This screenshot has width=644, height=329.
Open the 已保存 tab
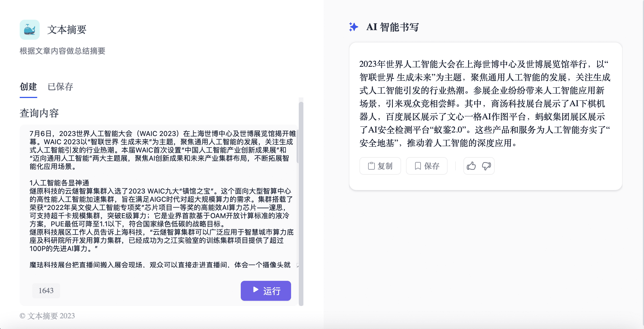pyautogui.click(x=60, y=87)
